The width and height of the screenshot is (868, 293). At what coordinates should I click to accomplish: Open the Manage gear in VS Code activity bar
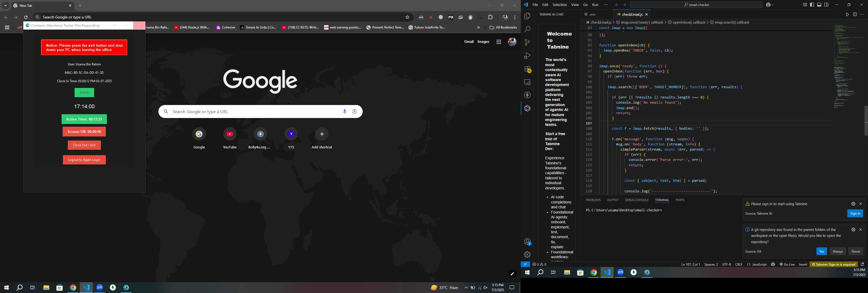click(527, 254)
